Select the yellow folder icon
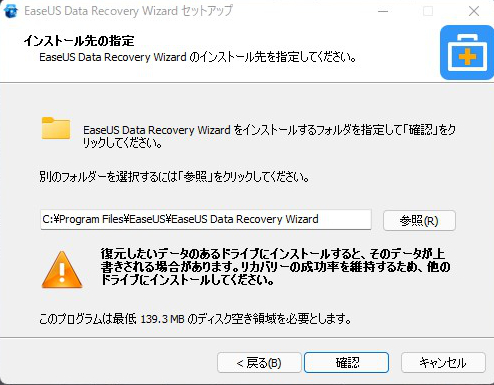 click(56, 128)
